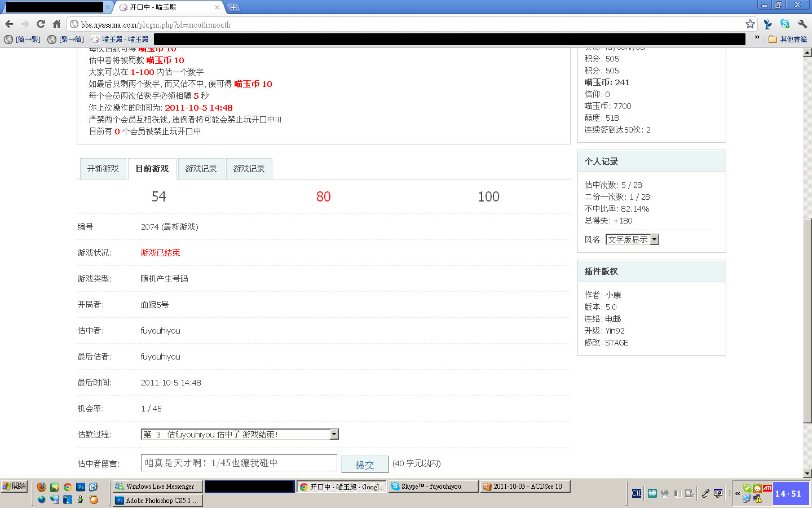Click the ATI tray icon
This screenshot has height=508, width=812.
pyautogui.click(x=767, y=488)
